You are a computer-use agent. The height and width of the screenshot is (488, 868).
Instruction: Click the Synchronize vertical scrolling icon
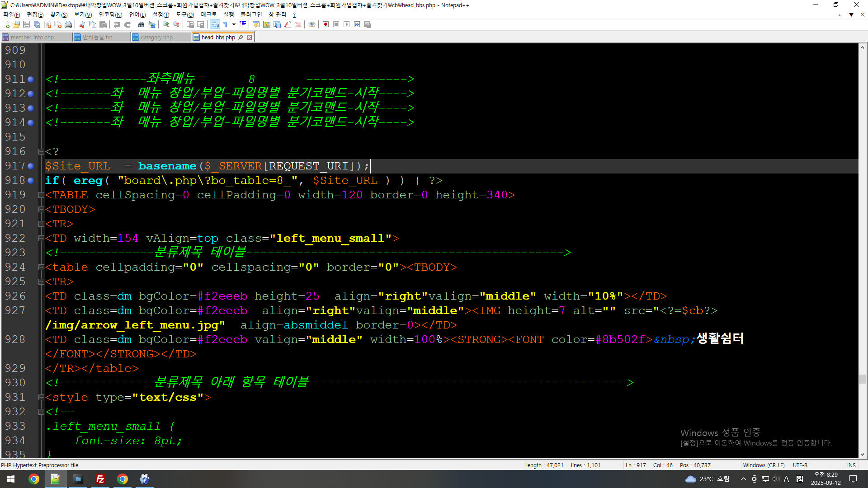pyautogui.click(x=190, y=24)
